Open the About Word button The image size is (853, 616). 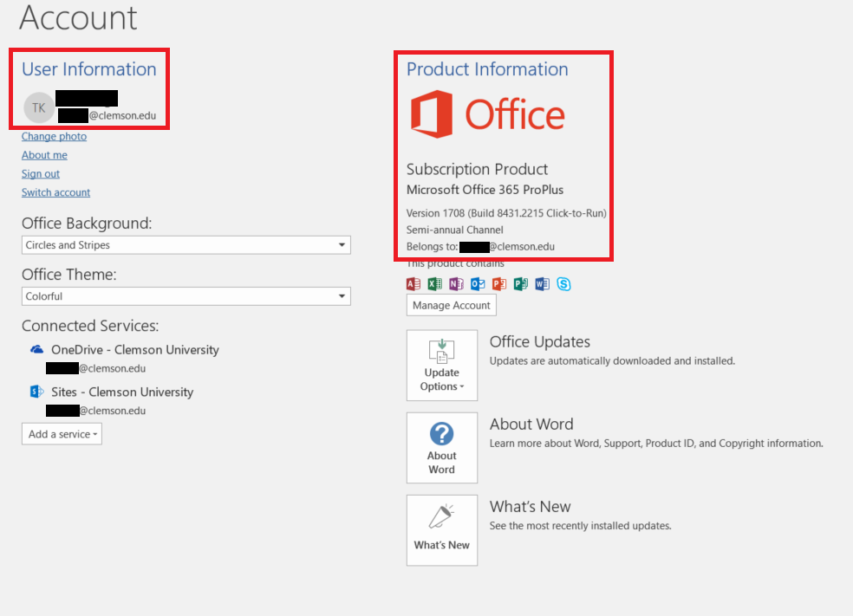tap(442, 447)
